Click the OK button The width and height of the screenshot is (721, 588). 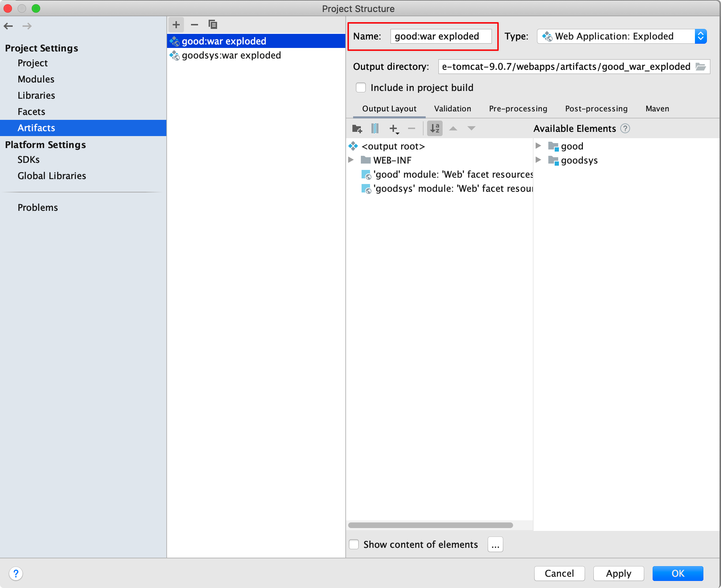point(678,574)
